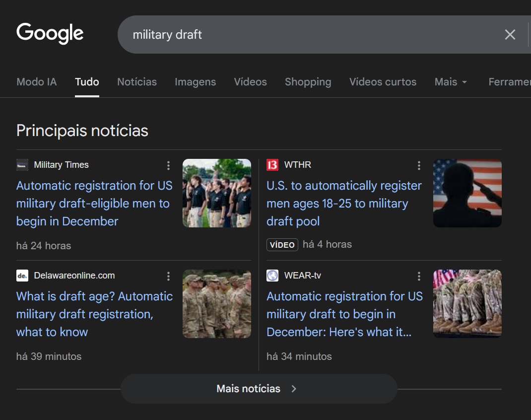
Task: Switch to Modo IA tab
Action: [x=37, y=82]
